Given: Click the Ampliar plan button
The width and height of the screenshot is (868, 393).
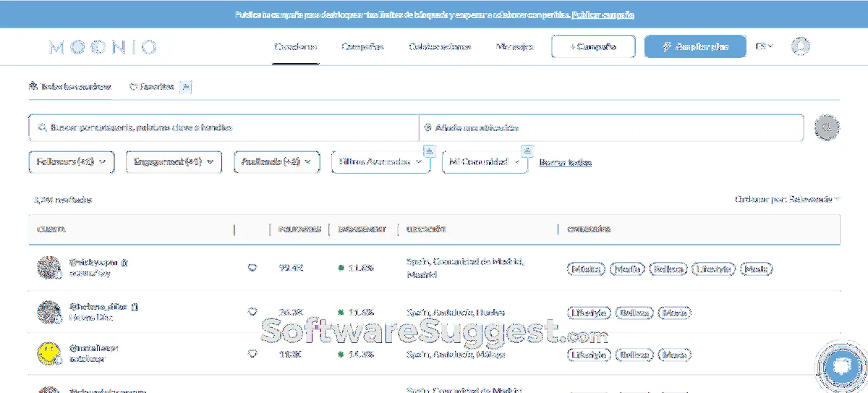Looking at the screenshot, I should (695, 46).
